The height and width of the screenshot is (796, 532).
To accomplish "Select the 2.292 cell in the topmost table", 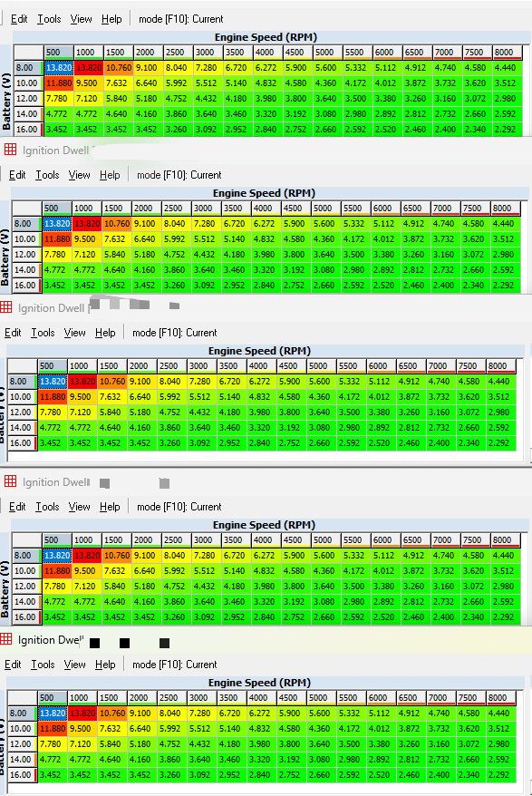I will pyautogui.click(x=507, y=129).
